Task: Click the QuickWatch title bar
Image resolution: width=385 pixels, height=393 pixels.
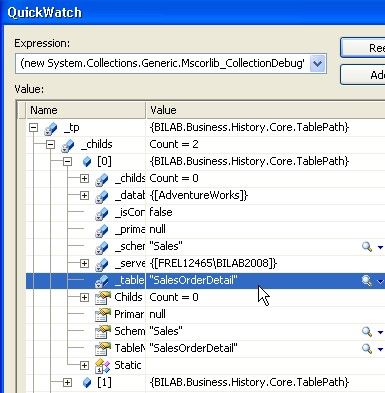Action: [193, 12]
